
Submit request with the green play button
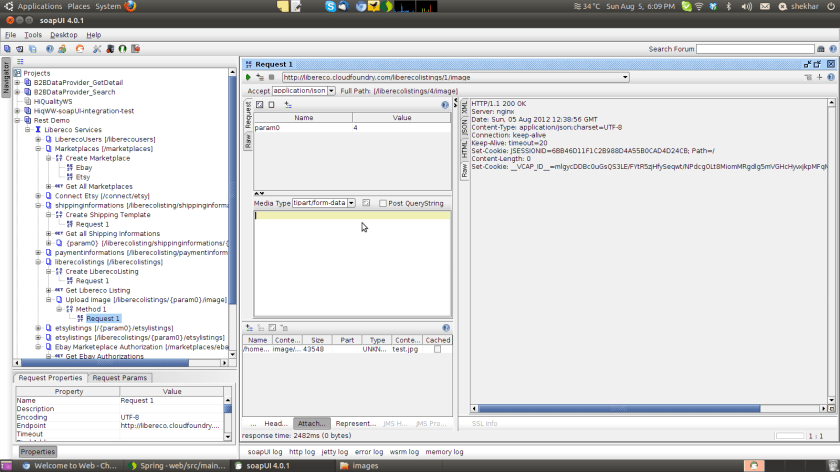tap(248, 77)
